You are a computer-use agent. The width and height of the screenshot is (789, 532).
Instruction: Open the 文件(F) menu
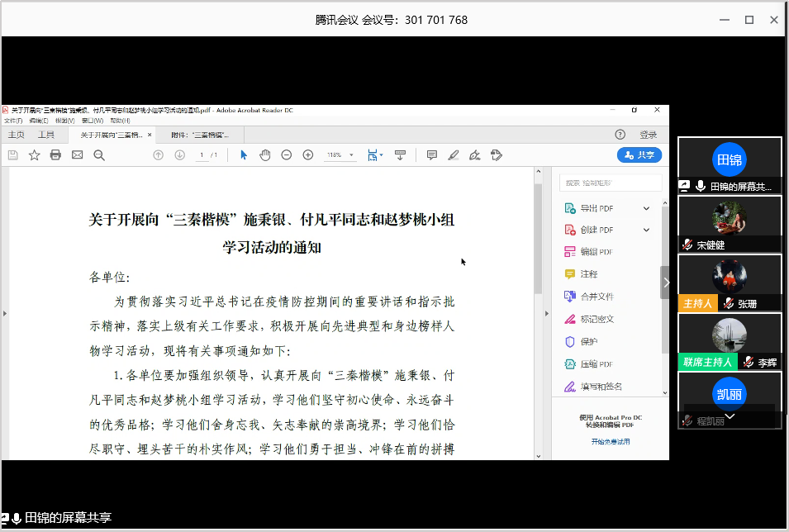pos(13,121)
